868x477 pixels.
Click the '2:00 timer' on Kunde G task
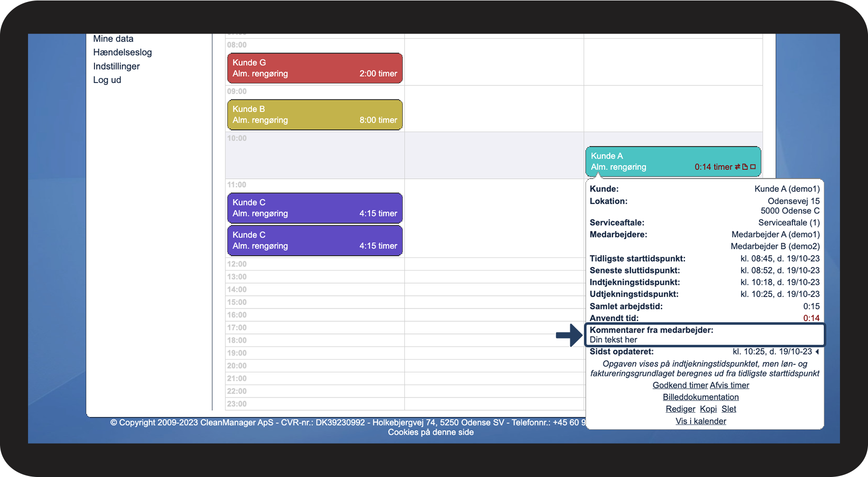click(378, 74)
